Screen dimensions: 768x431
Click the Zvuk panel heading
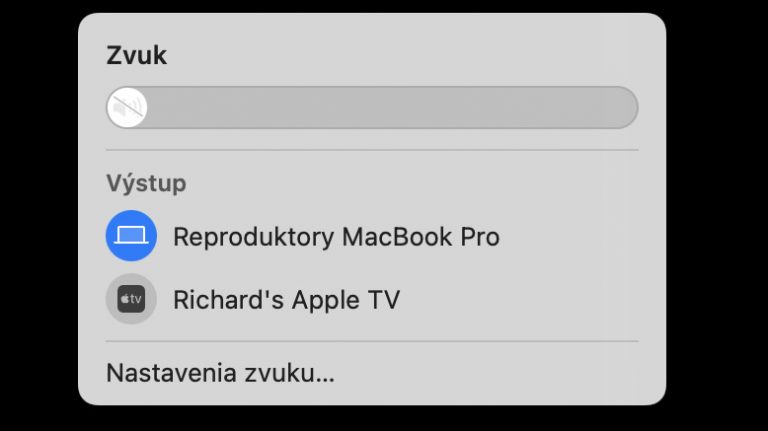point(137,55)
